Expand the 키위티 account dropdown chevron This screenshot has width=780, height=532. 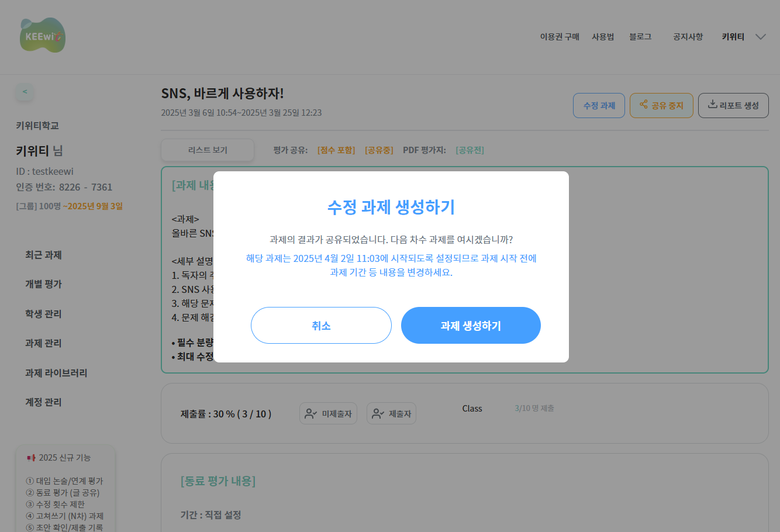pyautogui.click(x=760, y=37)
